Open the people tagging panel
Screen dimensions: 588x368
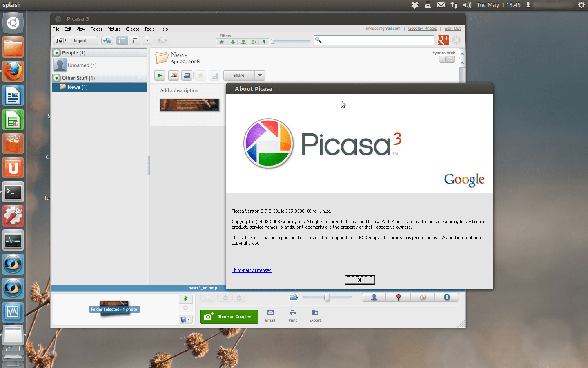373,297
